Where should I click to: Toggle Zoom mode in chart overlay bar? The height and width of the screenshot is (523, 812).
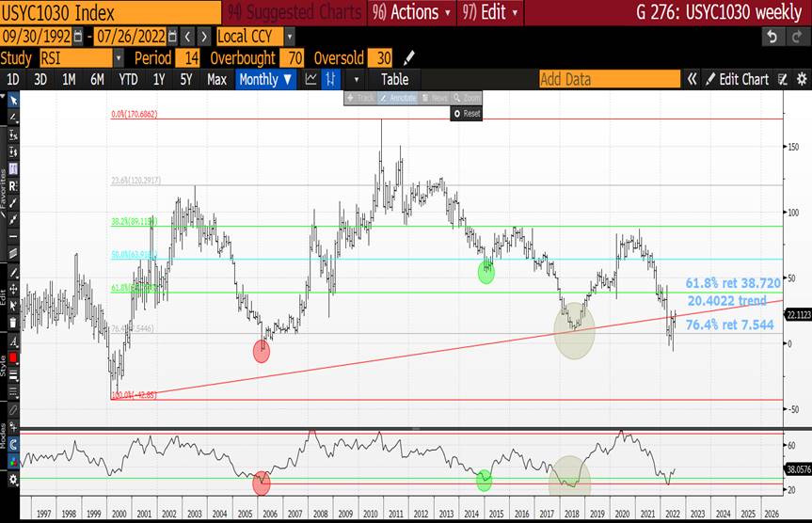click(466, 98)
